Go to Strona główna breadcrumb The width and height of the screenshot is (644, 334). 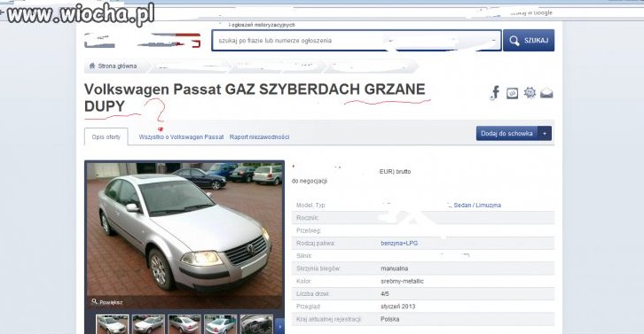tap(117, 66)
